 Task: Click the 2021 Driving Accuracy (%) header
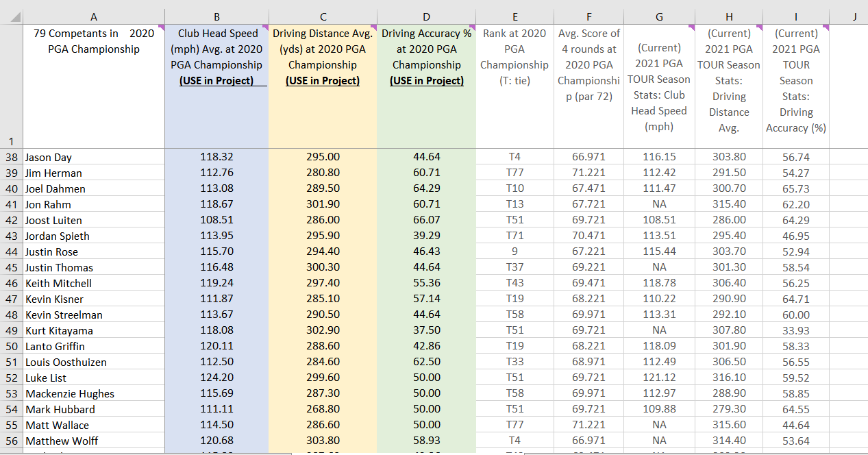point(796,86)
